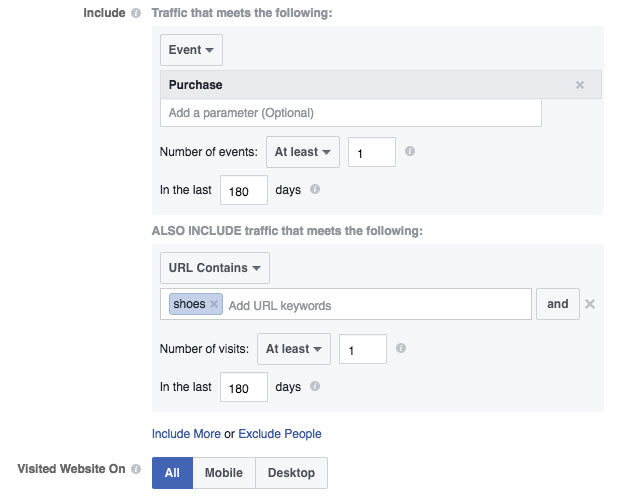This screenshot has height=498, width=623.
Task: Click info icon beside number of events field
Action: pyautogui.click(x=410, y=151)
